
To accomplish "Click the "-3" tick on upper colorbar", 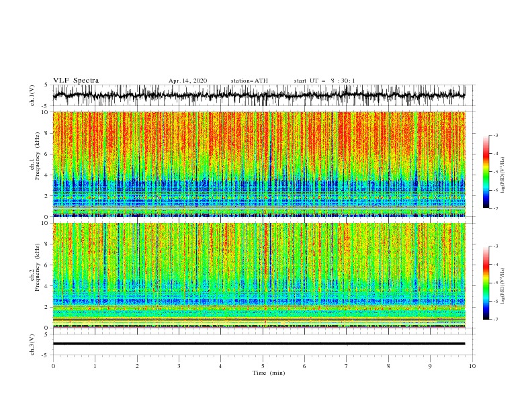I will point(496,135).
